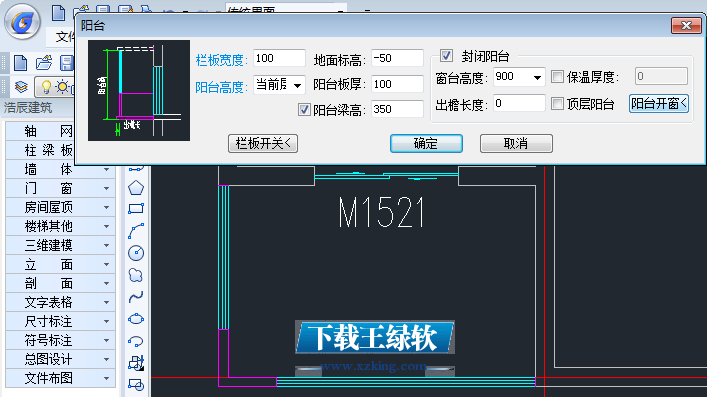The width and height of the screenshot is (707, 397).
Task: Expand the 房间屋顶 sidebar menu
Action: pos(60,207)
